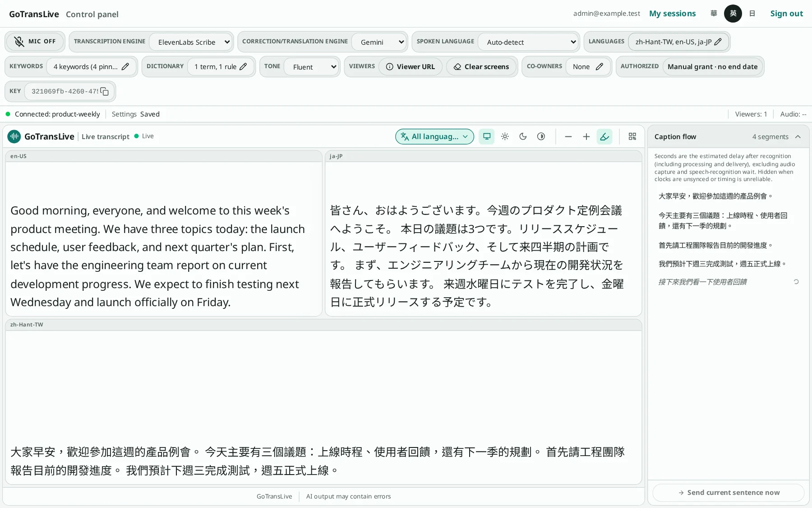Edit the 4 keywords field
Viewport: 812px width, 508px height.
(x=92, y=66)
